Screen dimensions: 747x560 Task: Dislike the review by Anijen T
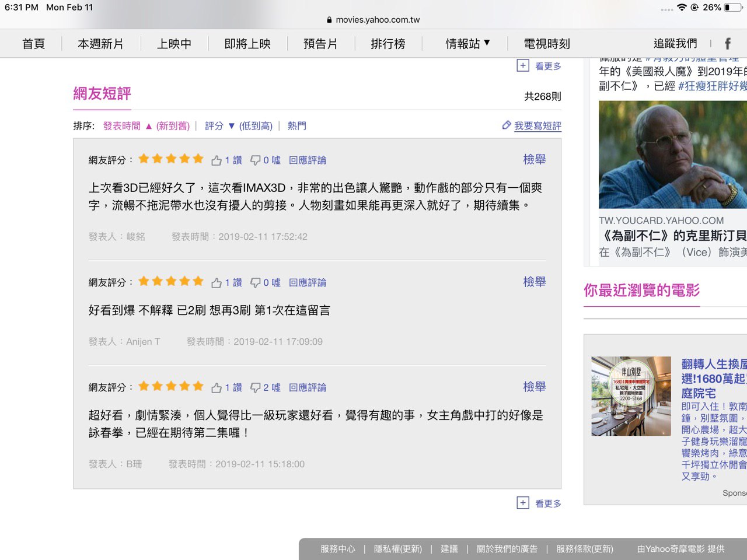click(255, 282)
